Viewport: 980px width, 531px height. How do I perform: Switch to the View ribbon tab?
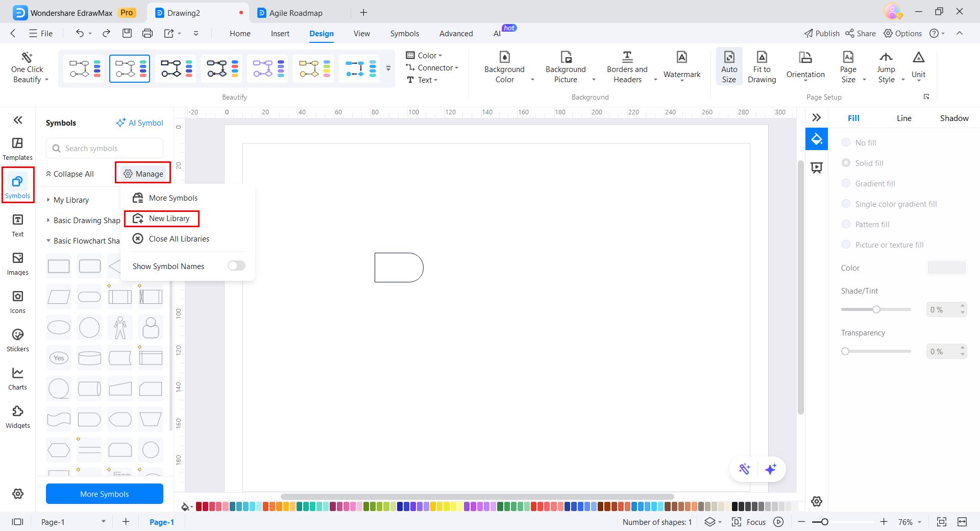pyautogui.click(x=361, y=33)
